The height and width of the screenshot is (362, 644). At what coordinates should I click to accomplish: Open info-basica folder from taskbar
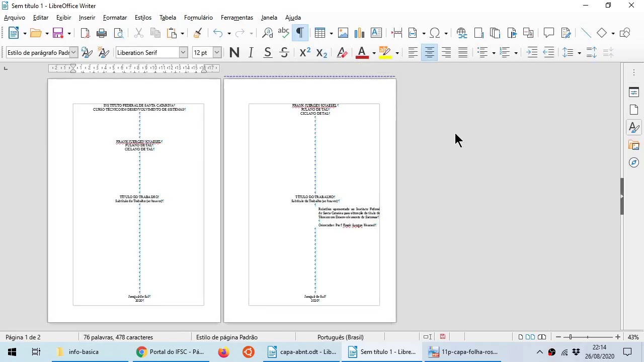point(90,352)
